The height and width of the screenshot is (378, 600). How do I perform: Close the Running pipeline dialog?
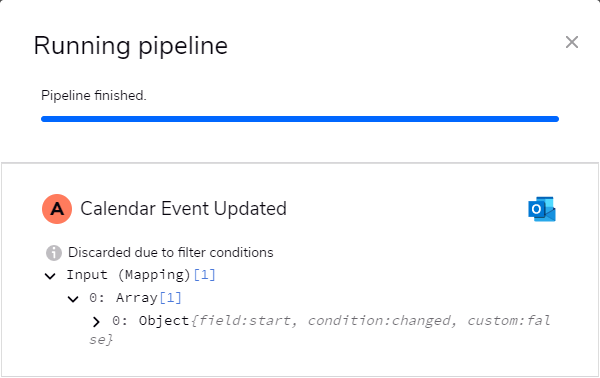click(x=572, y=42)
